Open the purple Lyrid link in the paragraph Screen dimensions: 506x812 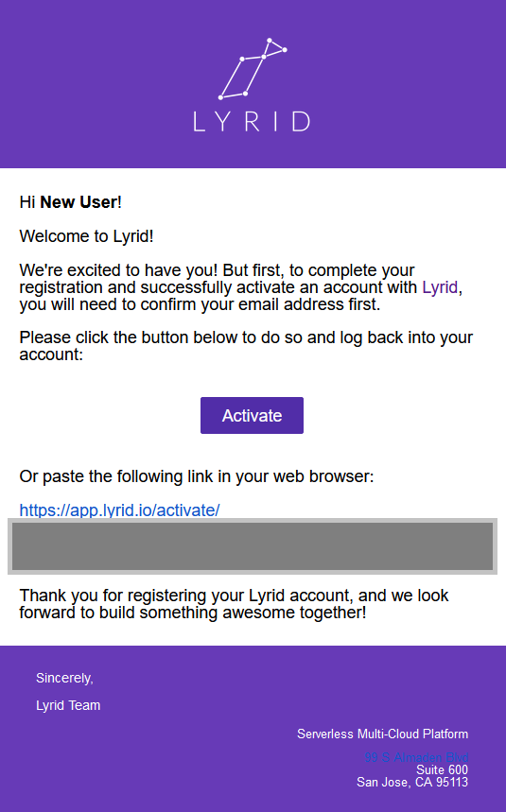(440, 286)
